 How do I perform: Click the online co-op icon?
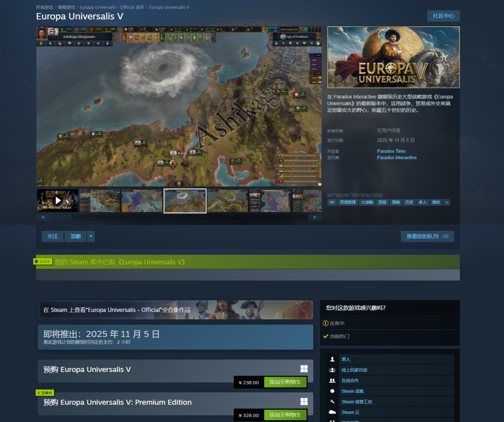point(332,380)
